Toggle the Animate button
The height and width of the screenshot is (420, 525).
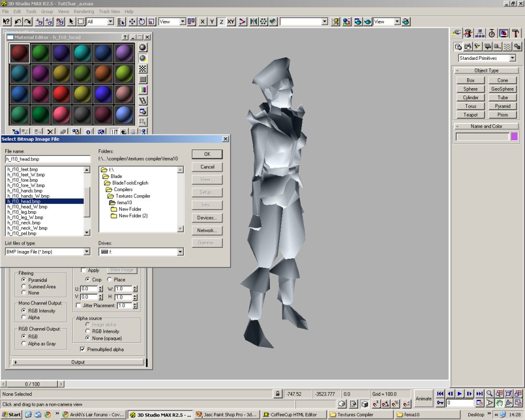point(424,398)
